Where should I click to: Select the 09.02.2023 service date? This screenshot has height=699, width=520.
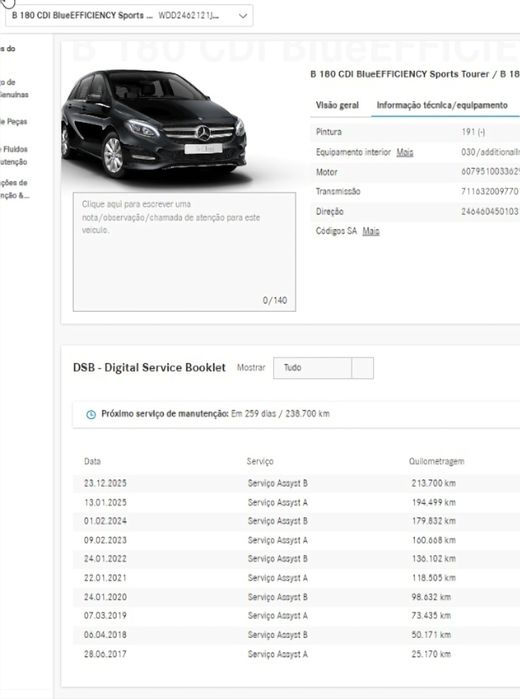pos(105,540)
